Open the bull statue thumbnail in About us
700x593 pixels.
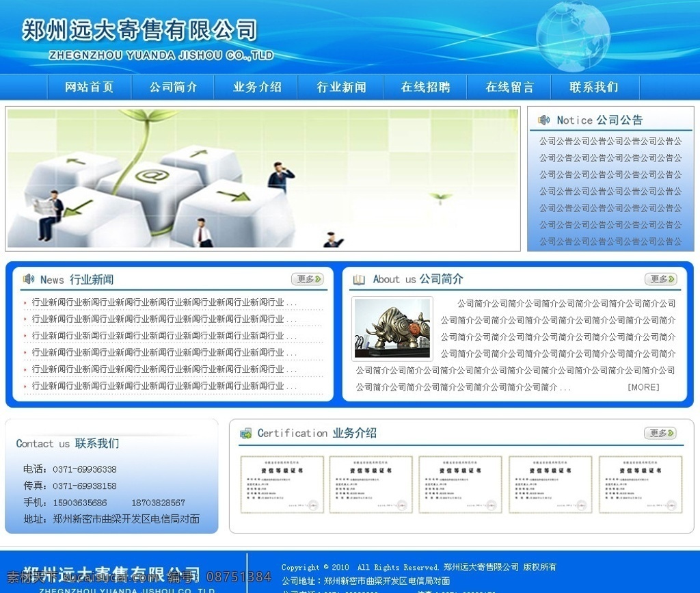[x=392, y=328]
